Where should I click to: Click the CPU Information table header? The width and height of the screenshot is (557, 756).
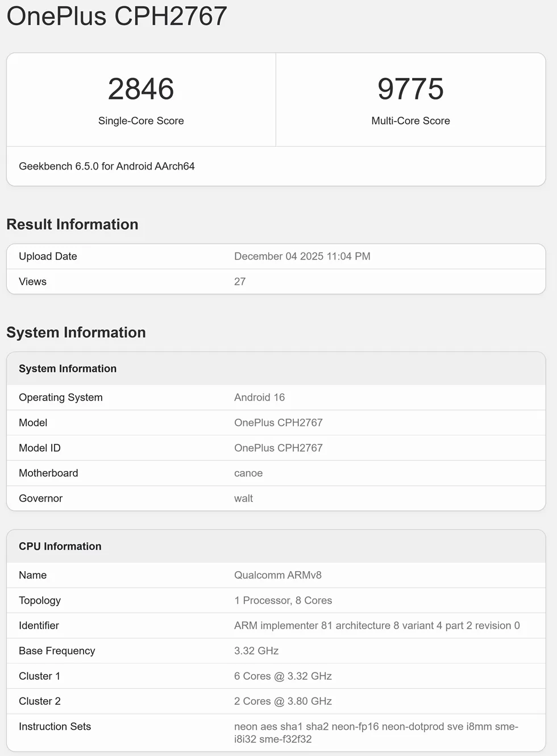click(x=60, y=546)
